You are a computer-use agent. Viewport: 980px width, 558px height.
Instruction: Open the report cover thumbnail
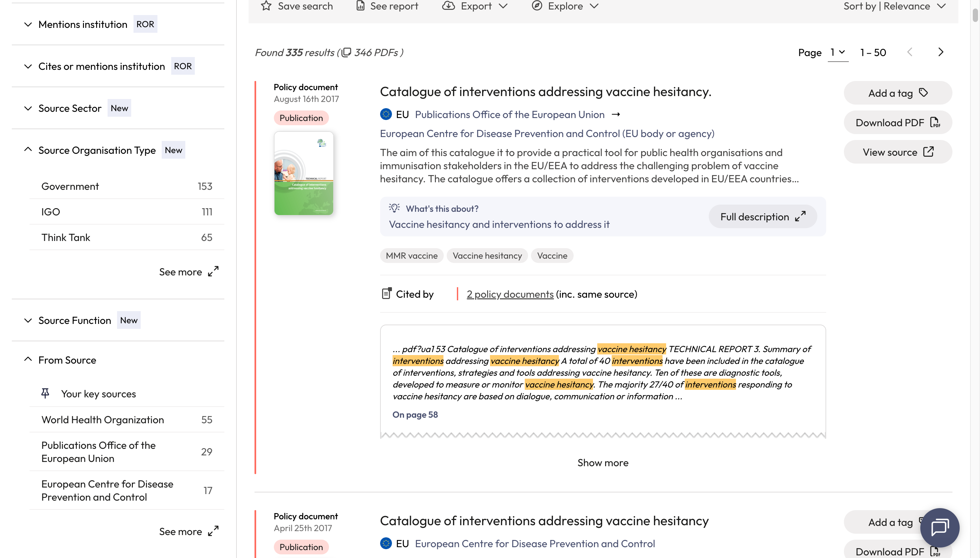303,173
